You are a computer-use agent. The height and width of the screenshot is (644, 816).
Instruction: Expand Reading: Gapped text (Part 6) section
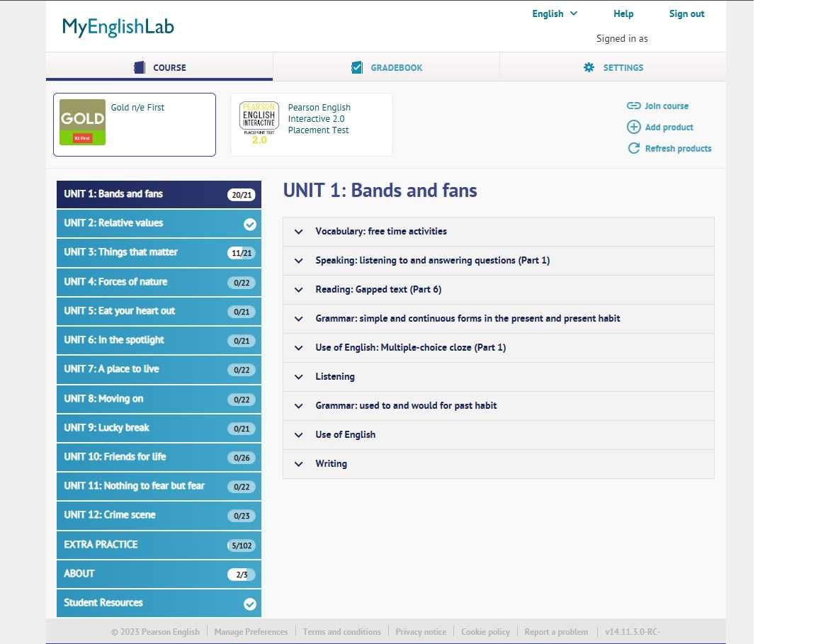point(499,290)
